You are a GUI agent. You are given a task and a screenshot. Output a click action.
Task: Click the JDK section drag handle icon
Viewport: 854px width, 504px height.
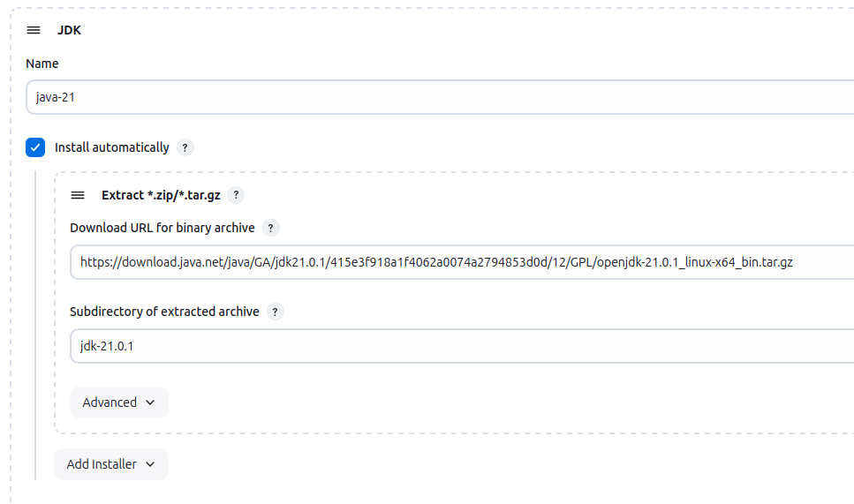pyautogui.click(x=34, y=30)
